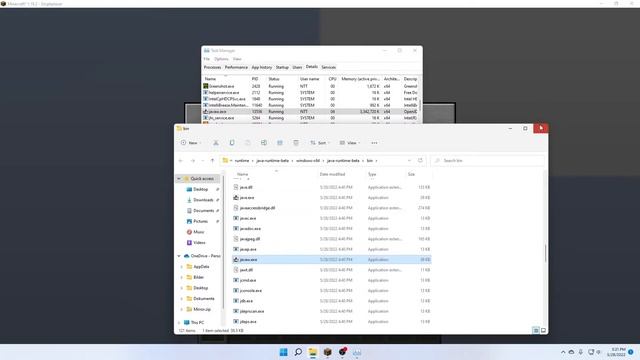Open Windows Start from the taskbar

283,352
